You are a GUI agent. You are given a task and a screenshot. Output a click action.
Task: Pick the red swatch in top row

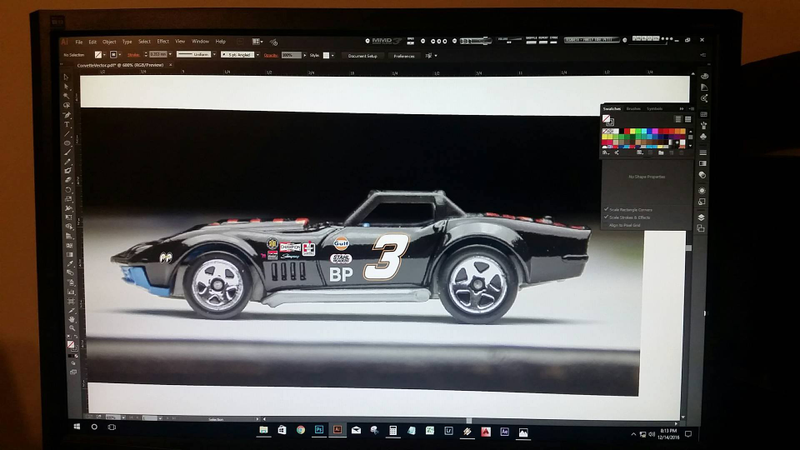point(627,131)
